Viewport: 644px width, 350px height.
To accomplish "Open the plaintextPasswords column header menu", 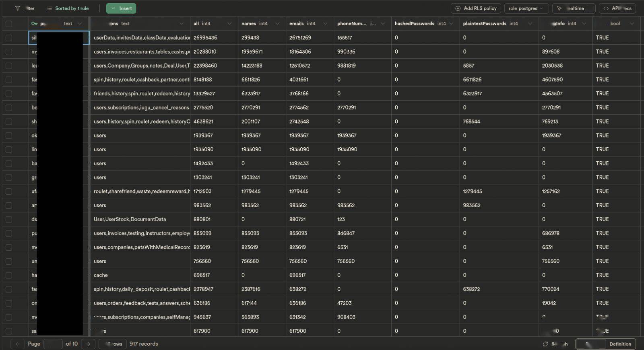I will pyautogui.click(x=530, y=24).
